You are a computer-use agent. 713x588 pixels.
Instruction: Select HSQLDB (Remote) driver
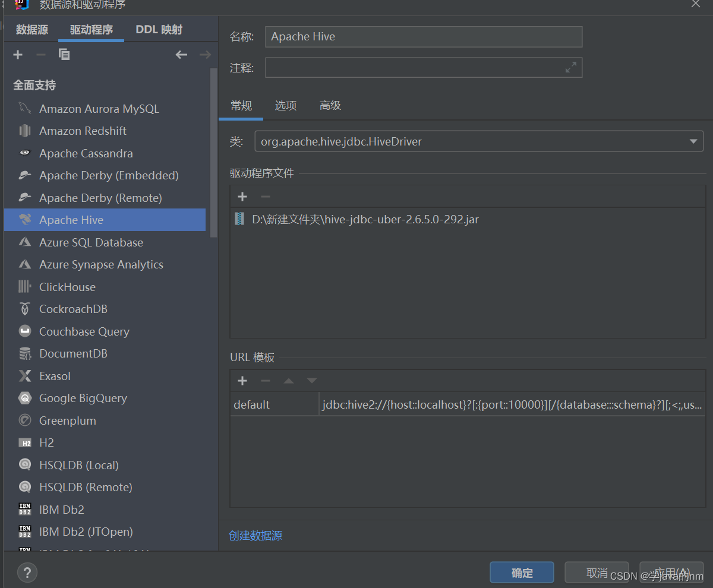105,487
